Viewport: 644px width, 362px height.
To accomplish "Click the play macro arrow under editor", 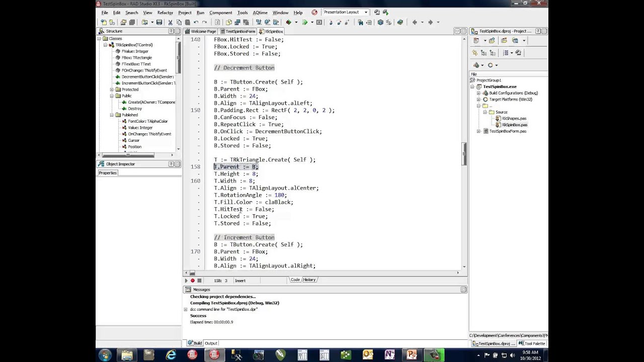I will click(x=186, y=281).
